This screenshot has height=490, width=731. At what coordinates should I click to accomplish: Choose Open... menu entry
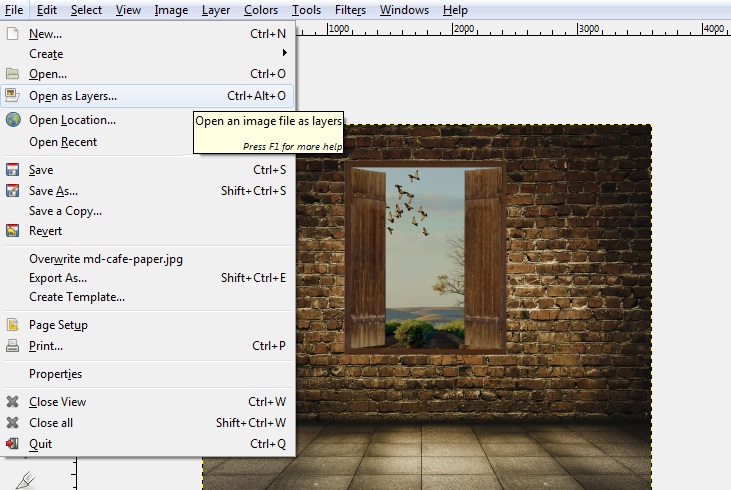coord(147,74)
